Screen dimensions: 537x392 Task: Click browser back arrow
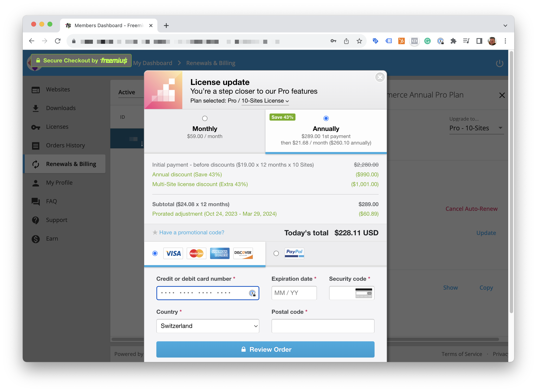pos(32,41)
